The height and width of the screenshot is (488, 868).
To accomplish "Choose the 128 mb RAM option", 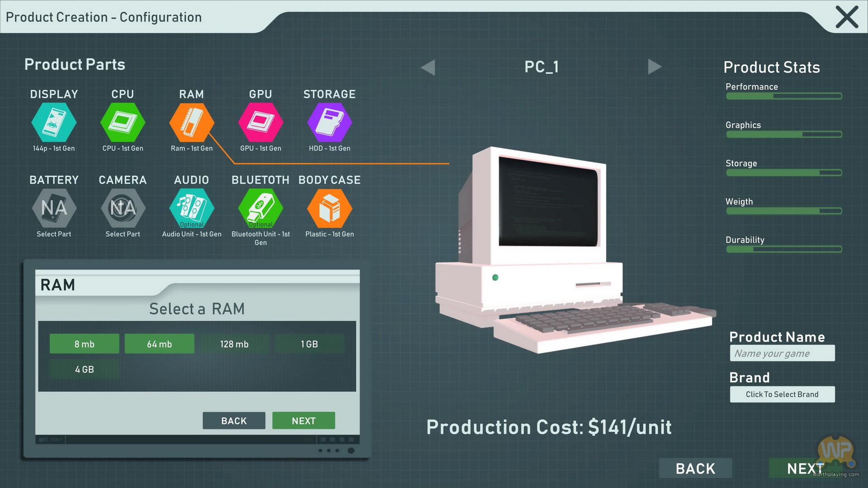I will (234, 344).
